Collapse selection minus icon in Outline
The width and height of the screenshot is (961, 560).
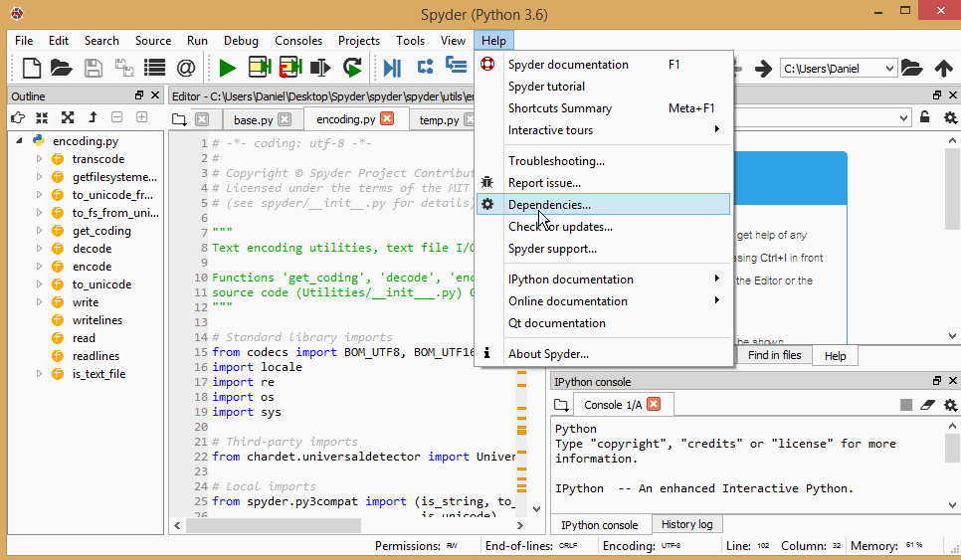[117, 117]
